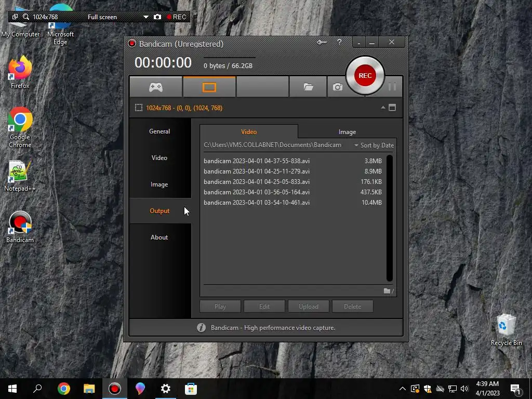
Task: Switch to the Video output tab
Action: [249, 131]
